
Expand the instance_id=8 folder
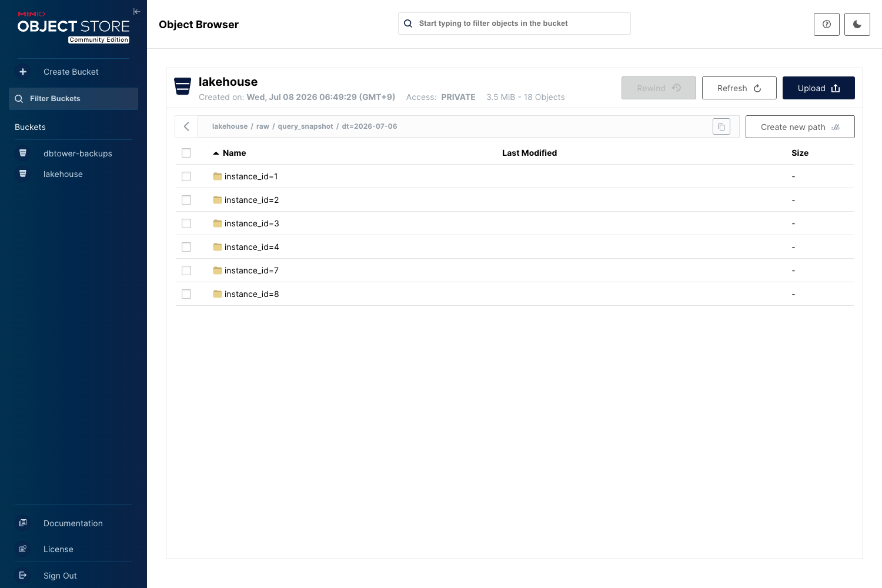[252, 294]
